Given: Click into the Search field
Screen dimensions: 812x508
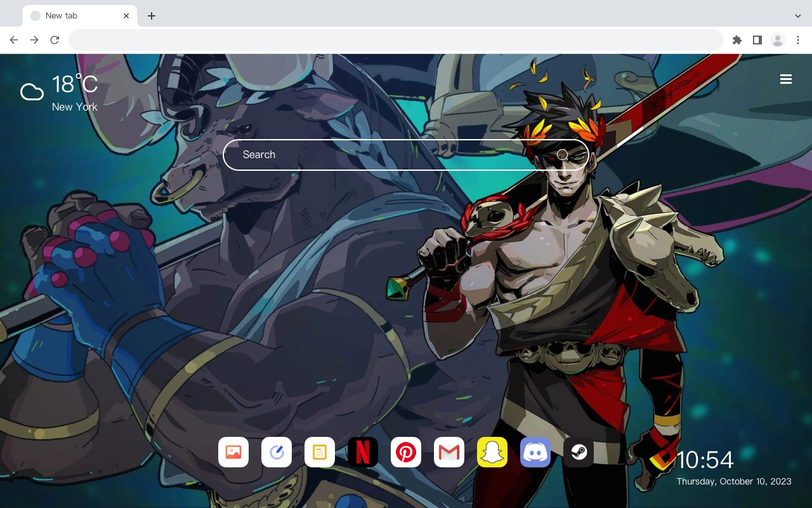Looking at the screenshot, I should click(x=406, y=154).
